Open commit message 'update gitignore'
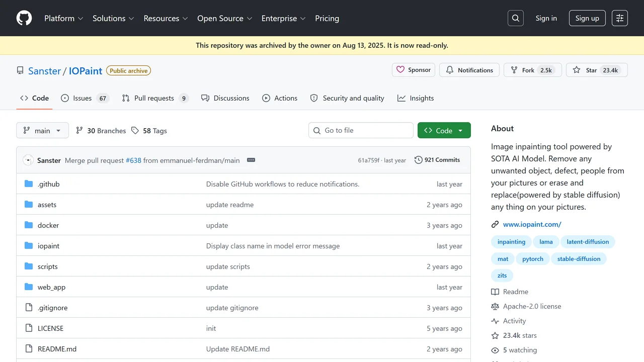Viewport: 644px width, 362px height. pos(232,308)
